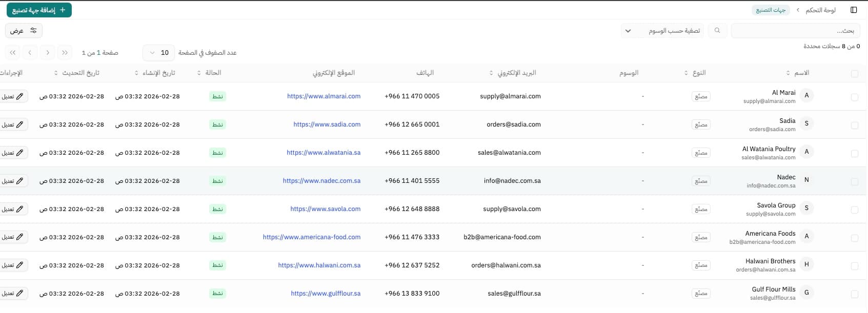The image size is (868, 313).
Task: Open the https://www.americana-food.com link
Action: pyautogui.click(x=312, y=237)
